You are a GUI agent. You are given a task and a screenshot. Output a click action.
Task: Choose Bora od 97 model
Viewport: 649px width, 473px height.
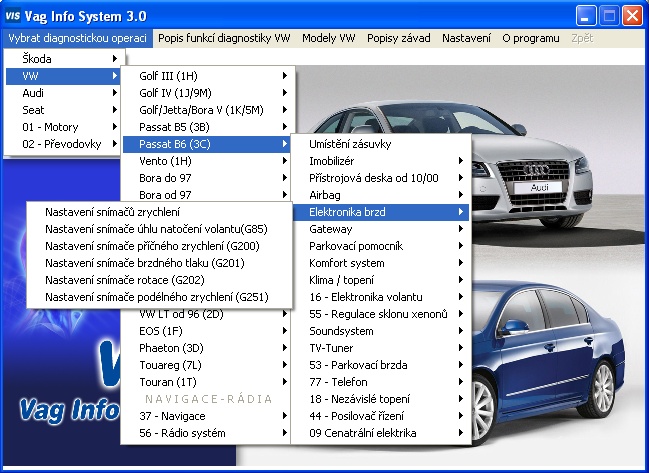tap(208, 194)
